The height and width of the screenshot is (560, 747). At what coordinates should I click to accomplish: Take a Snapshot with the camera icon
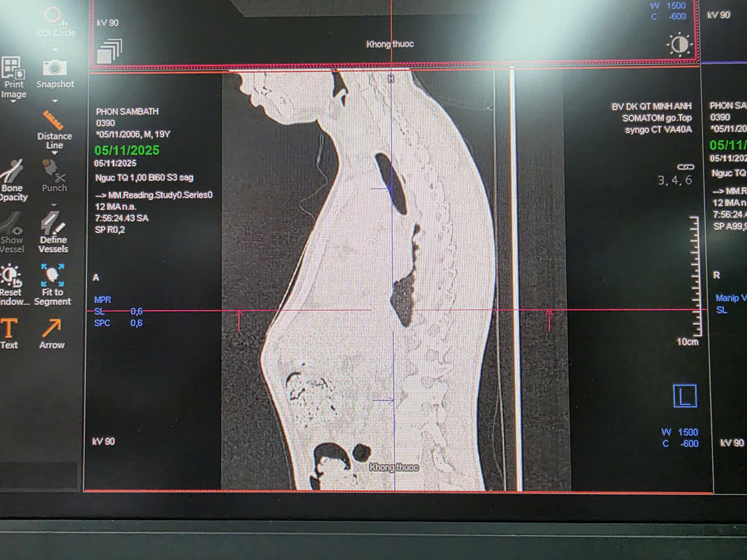pos(54,68)
